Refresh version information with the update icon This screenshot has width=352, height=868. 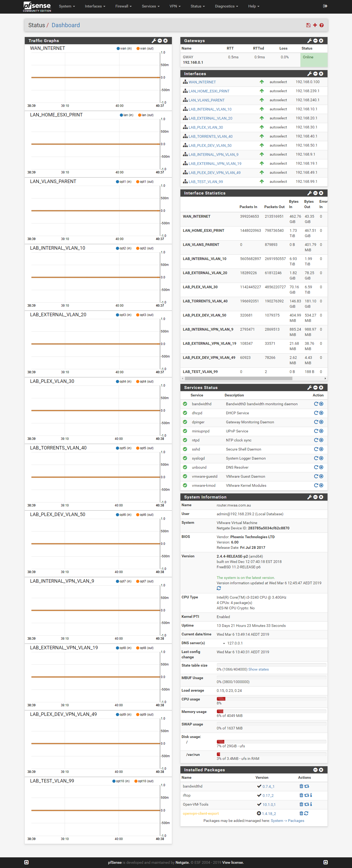tap(219, 588)
